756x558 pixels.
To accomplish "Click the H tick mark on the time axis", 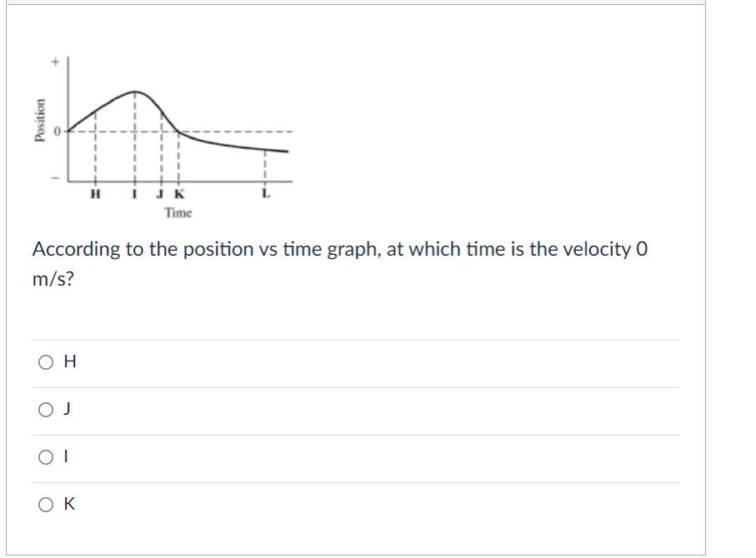I will click(96, 195).
